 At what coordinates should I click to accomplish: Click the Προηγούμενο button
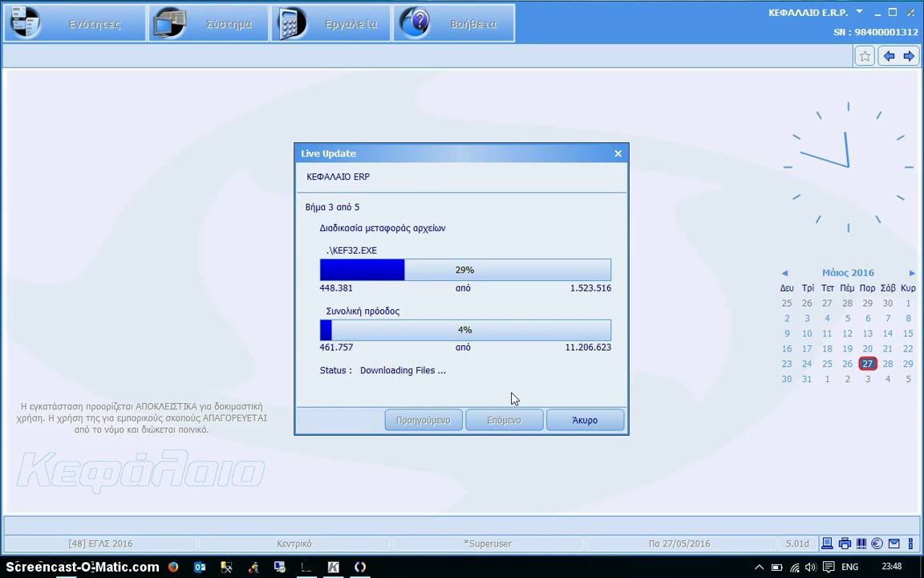tap(423, 421)
